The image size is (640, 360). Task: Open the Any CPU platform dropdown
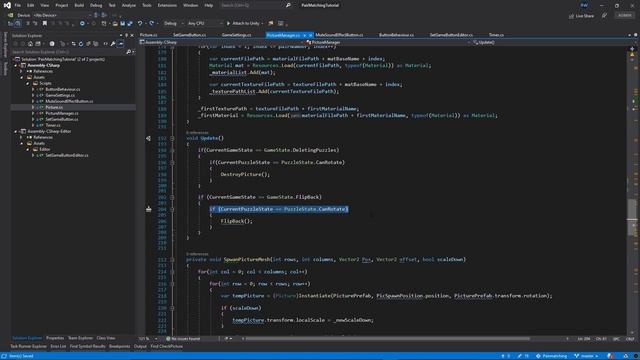pos(205,24)
